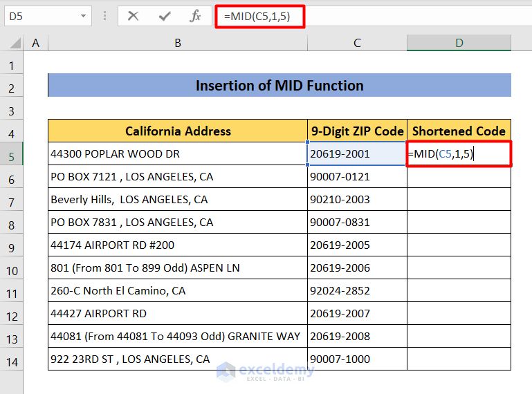Select ZIP cell '20619-2005'

click(357, 245)
